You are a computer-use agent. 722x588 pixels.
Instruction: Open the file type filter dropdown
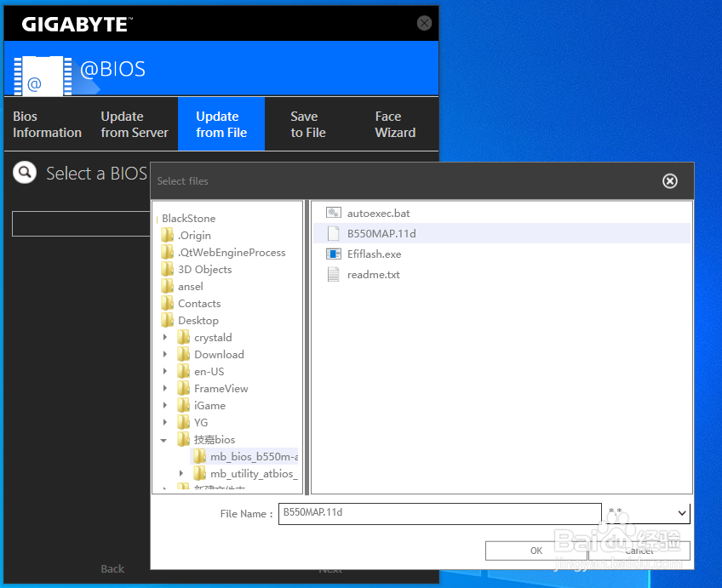682,513
